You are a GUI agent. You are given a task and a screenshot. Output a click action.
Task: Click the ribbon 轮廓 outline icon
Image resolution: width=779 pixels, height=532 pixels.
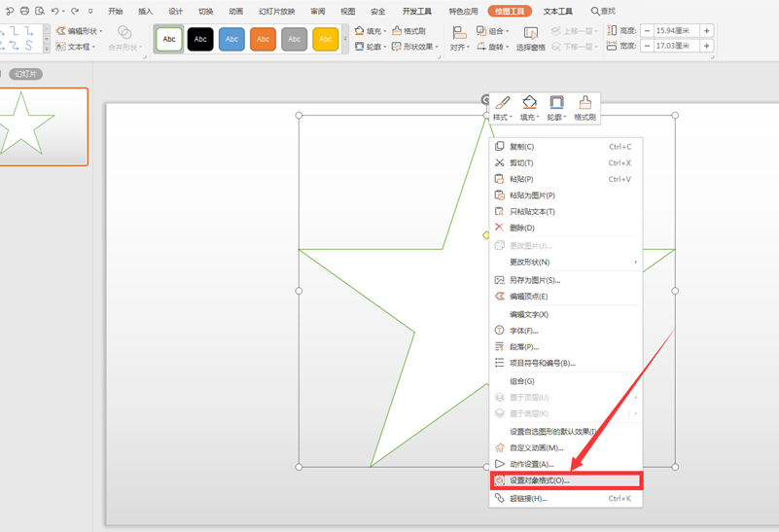[359, 46]
